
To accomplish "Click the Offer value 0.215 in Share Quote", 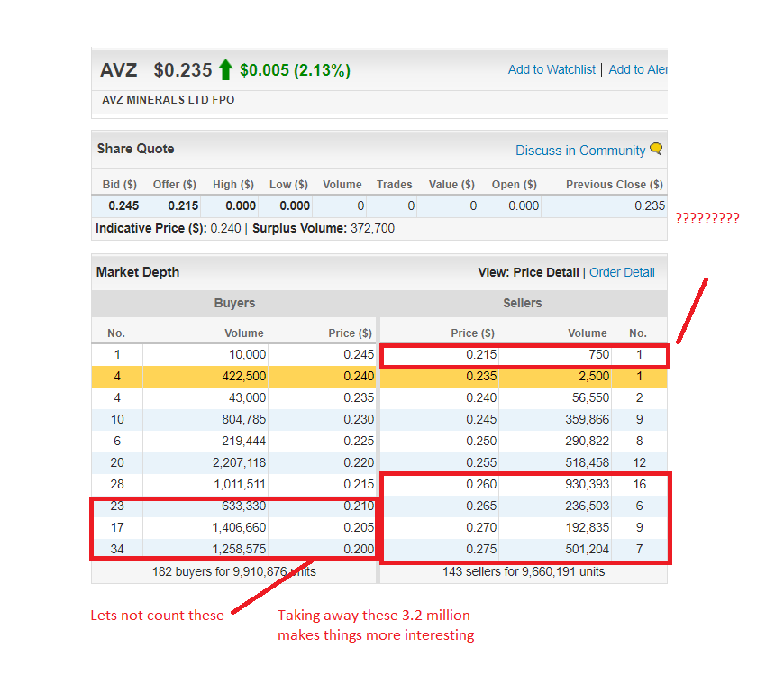I will pyautogui.click(x=183, y=205).
